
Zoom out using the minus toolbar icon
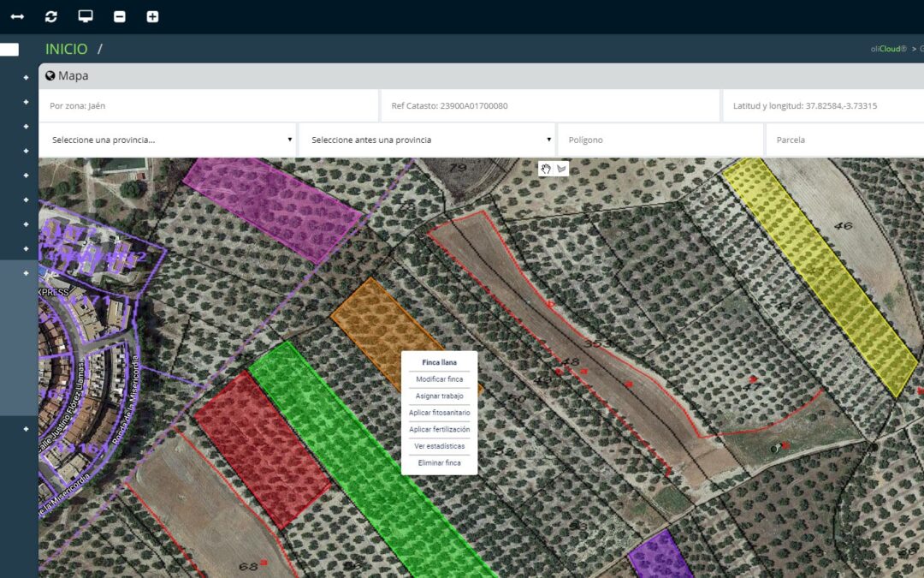click(119, 16)
